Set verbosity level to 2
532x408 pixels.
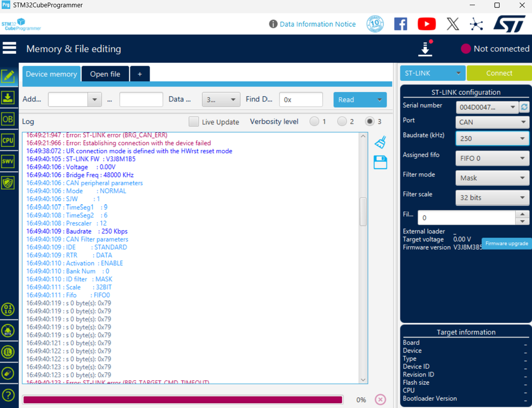point(342,121)
